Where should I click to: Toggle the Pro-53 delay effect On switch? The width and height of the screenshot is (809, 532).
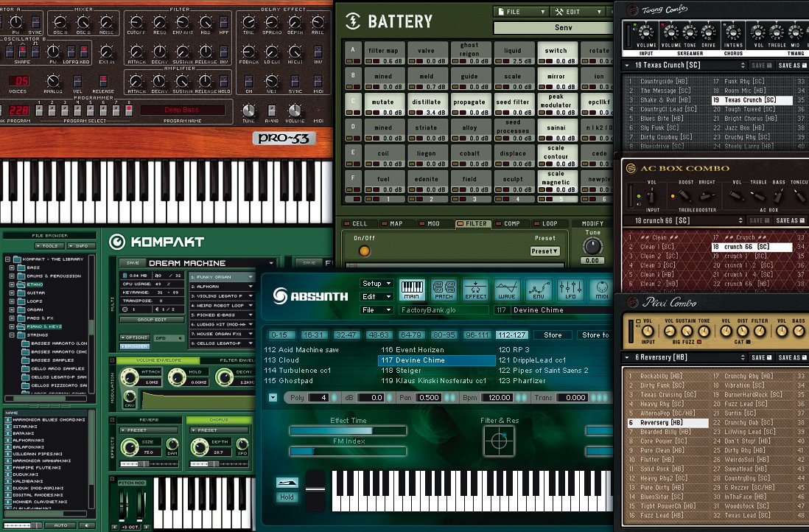tap(249, 81)
